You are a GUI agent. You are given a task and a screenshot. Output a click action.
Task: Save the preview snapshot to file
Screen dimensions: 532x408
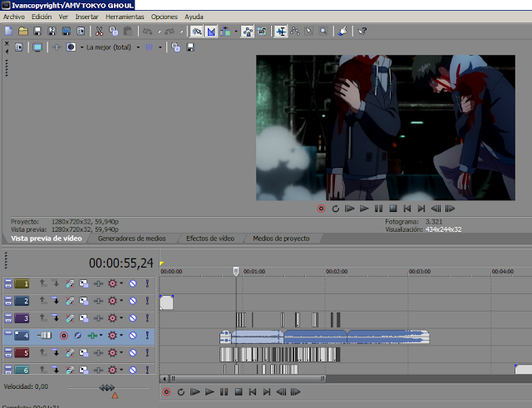(190, 47)
